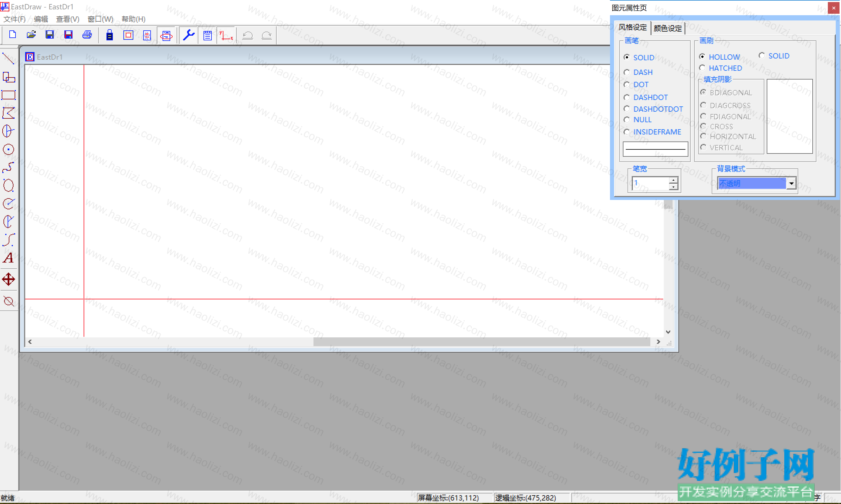
Task: Open the 文件(F) menu
Action: coord(15,19)
